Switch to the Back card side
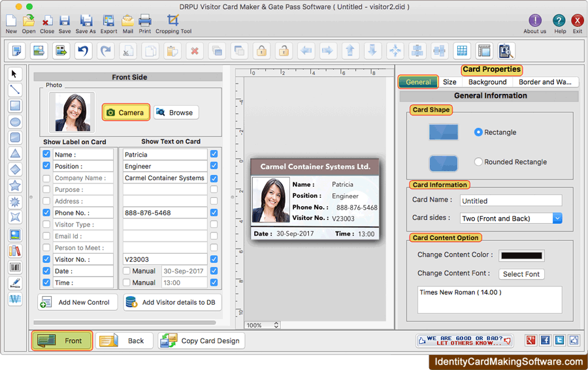Screen dimensions: 588x370 click(x=124, y=341)
